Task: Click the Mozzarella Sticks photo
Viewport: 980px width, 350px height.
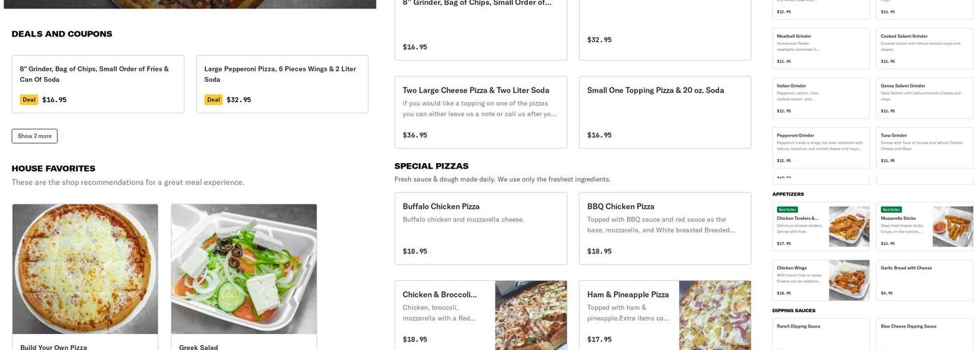Action: 953,226
